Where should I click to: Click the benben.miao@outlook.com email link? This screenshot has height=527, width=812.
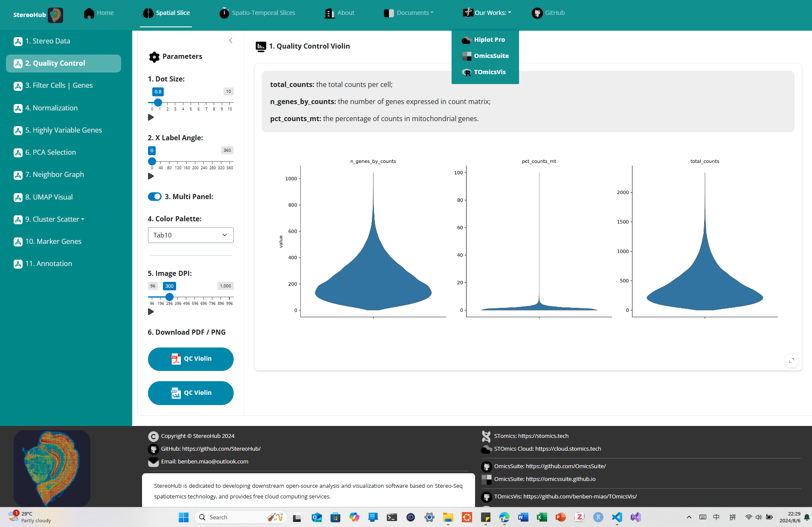213,462
